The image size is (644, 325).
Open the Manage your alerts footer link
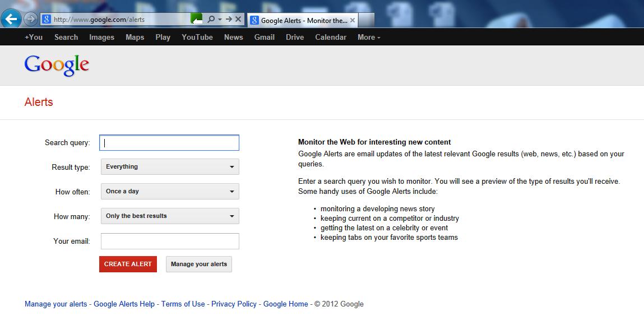click(x=56, y=304)
